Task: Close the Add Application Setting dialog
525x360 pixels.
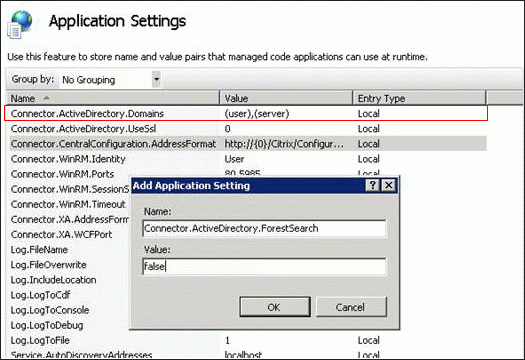Action: 388,185
